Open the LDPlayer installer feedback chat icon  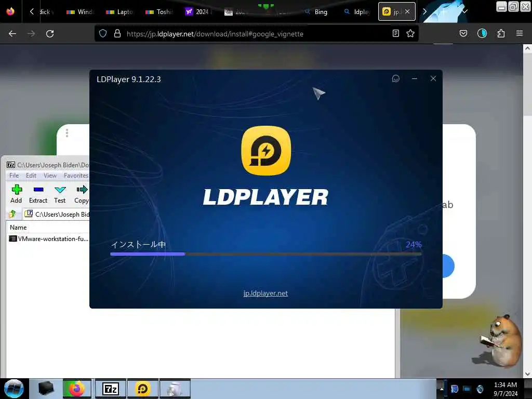pyautogui.click(x=395, y=79)
